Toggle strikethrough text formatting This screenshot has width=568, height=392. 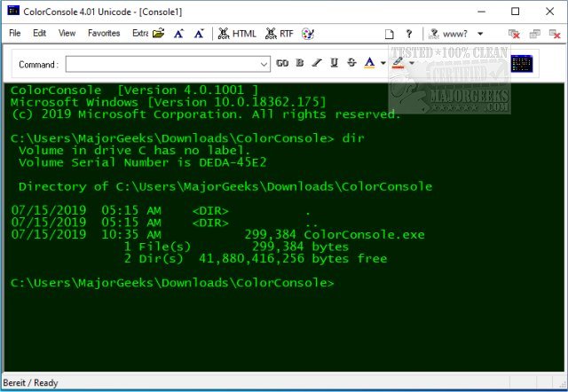pyautogui.click(x=351, y=64)
